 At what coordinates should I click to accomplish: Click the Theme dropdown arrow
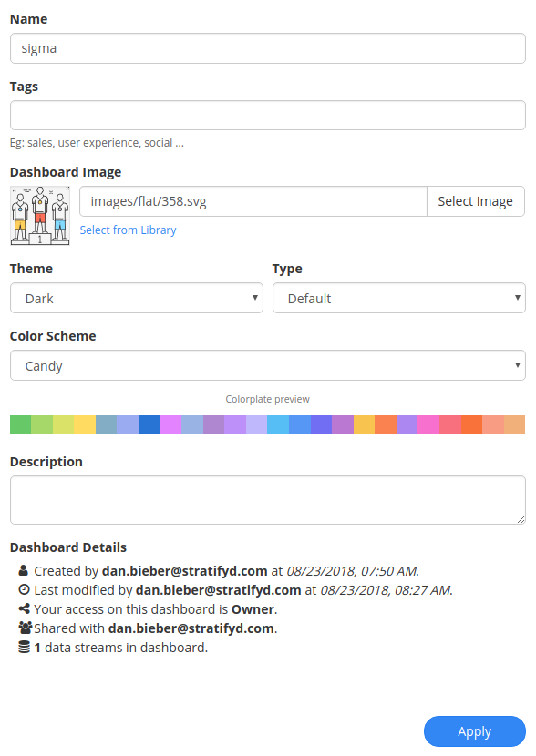[x=254, y=298]
